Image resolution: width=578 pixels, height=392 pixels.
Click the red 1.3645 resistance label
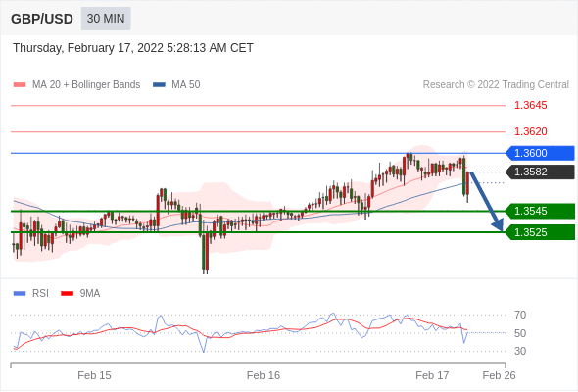(530, 105)
